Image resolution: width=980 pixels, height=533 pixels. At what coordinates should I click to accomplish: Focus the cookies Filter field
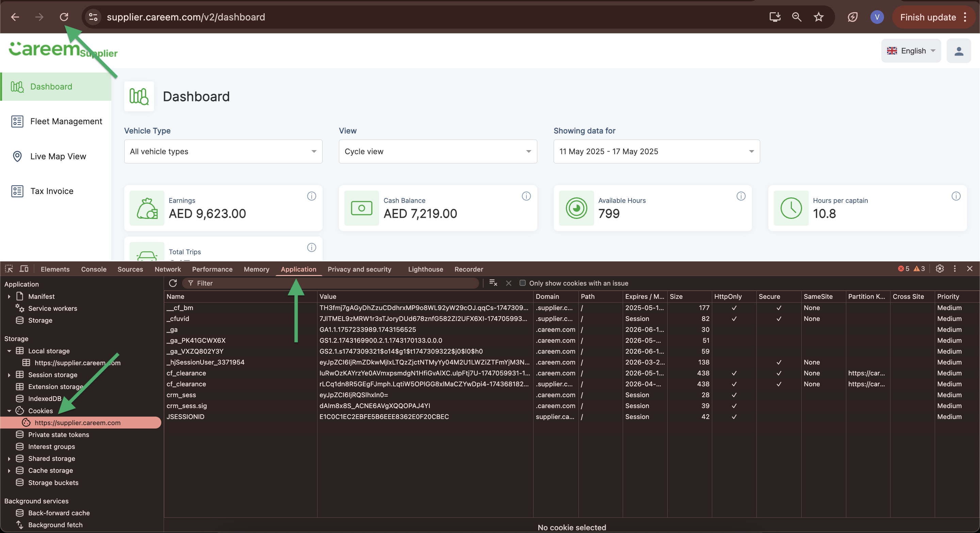tap(330, 283)
